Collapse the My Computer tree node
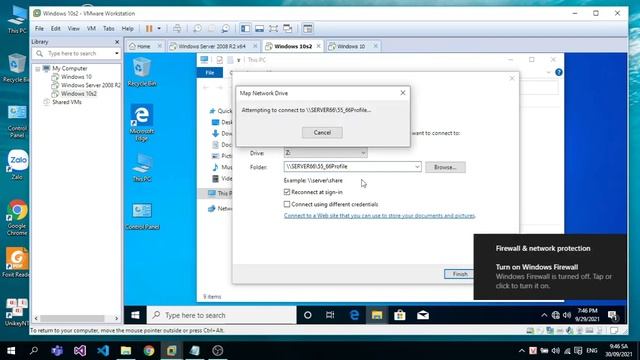Viewport: 640px width, 360px height. (x=38, y=69)
